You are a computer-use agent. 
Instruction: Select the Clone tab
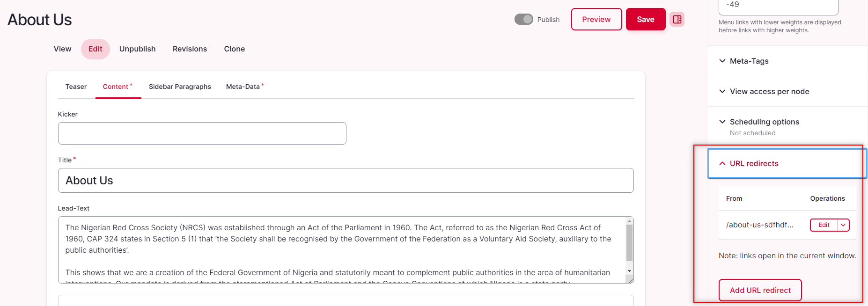(x=235, y=49)
